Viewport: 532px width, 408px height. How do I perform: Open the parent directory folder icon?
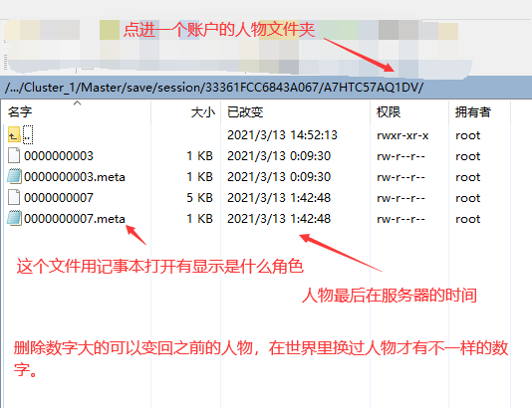click(14, 135)
